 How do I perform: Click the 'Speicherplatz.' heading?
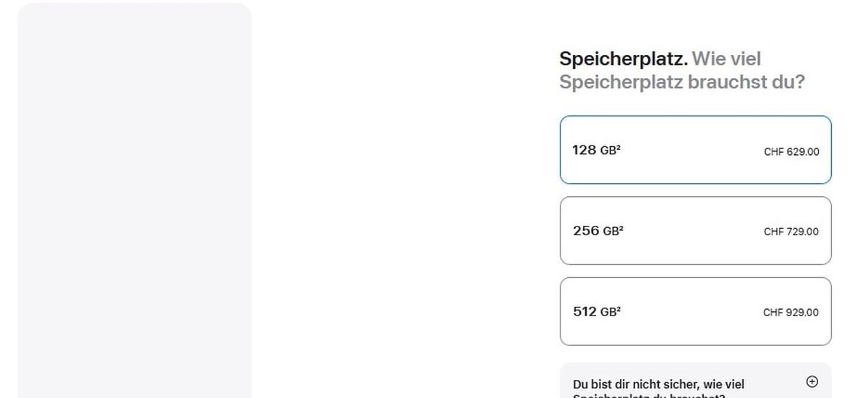coord(624,59)
